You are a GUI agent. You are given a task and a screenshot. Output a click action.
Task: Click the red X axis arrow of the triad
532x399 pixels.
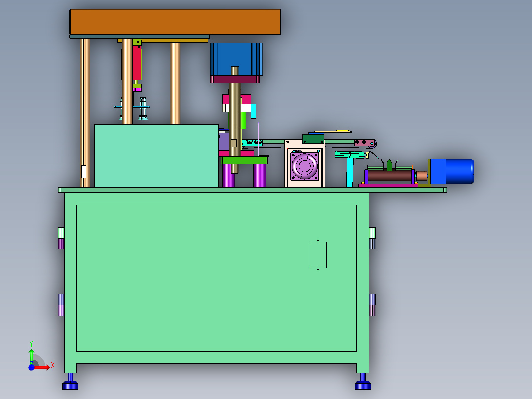(x=42, y=367)
